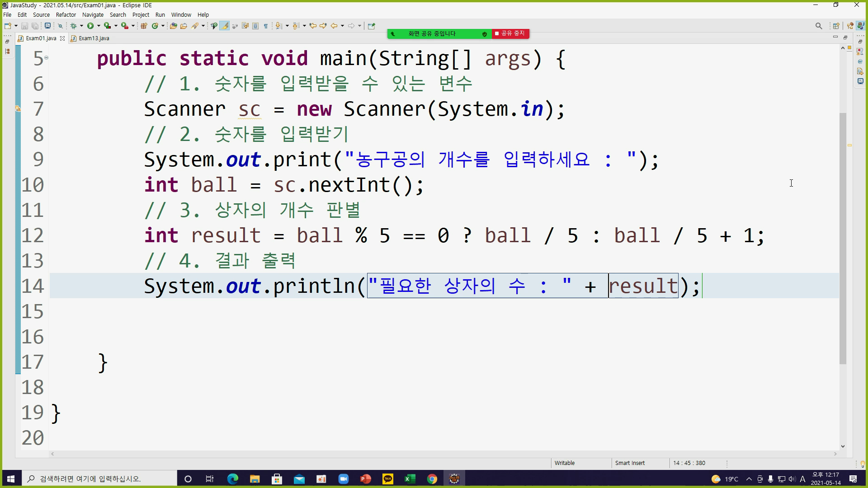Expand the Run button dropdown arrow
Screen dimensions: 868x488
tap(99, 26)
